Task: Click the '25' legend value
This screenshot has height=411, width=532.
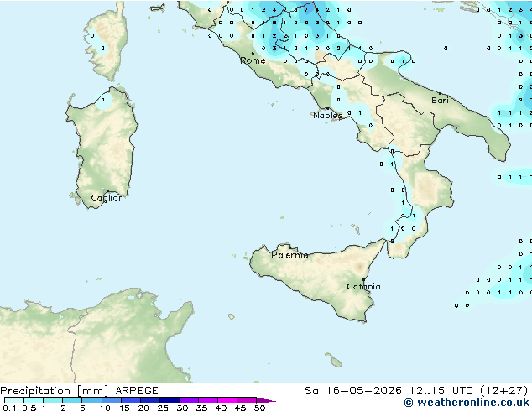Action: pos(163,408)
